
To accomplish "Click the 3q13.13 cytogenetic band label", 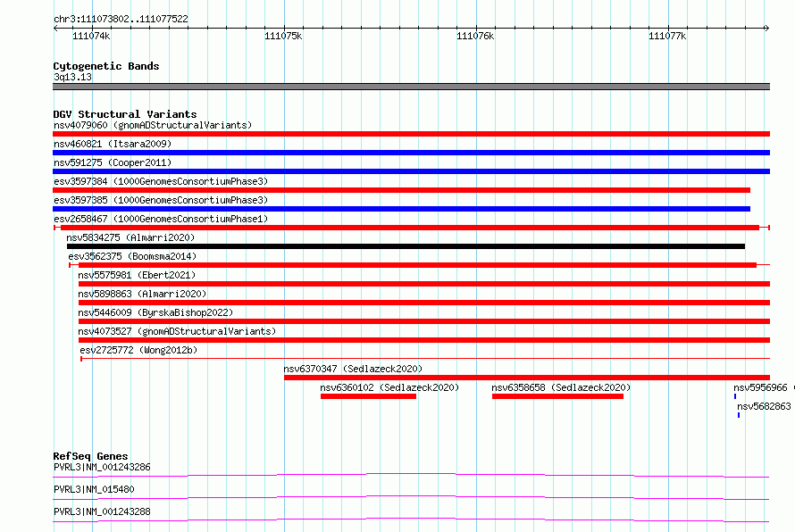I will click(x=72, y=77).
